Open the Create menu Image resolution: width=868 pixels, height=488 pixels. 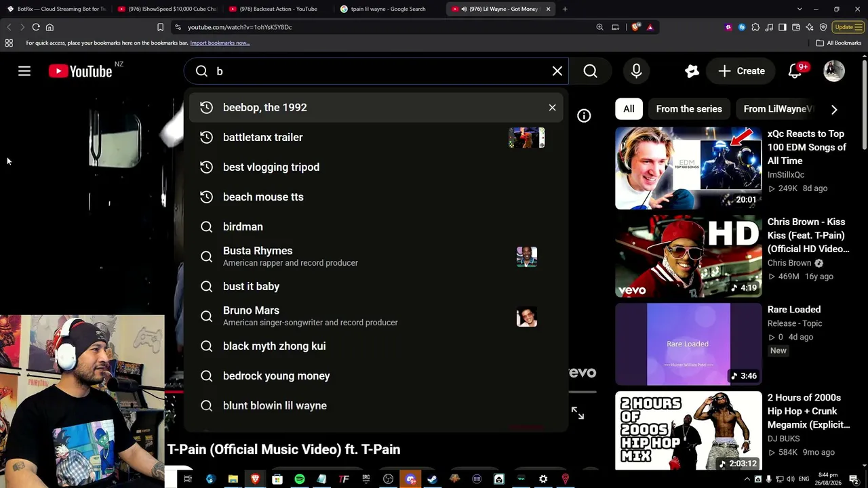click(x=741, y=71)
